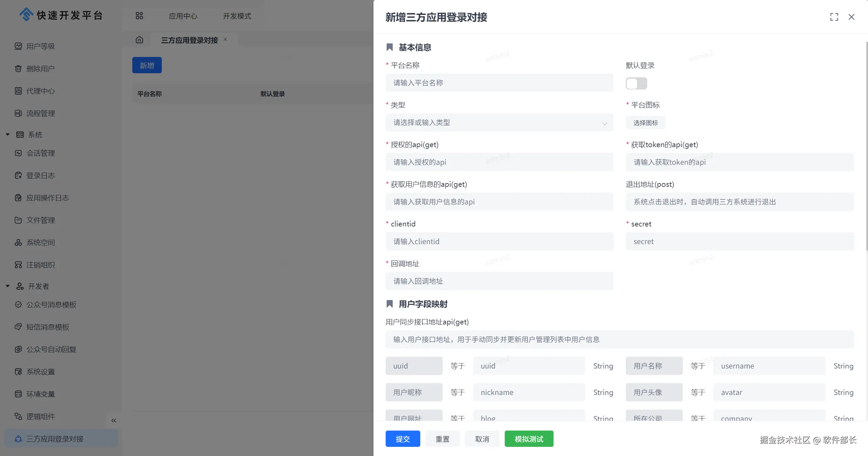Toggle the 默认登录 switch on

coord(636,83)
